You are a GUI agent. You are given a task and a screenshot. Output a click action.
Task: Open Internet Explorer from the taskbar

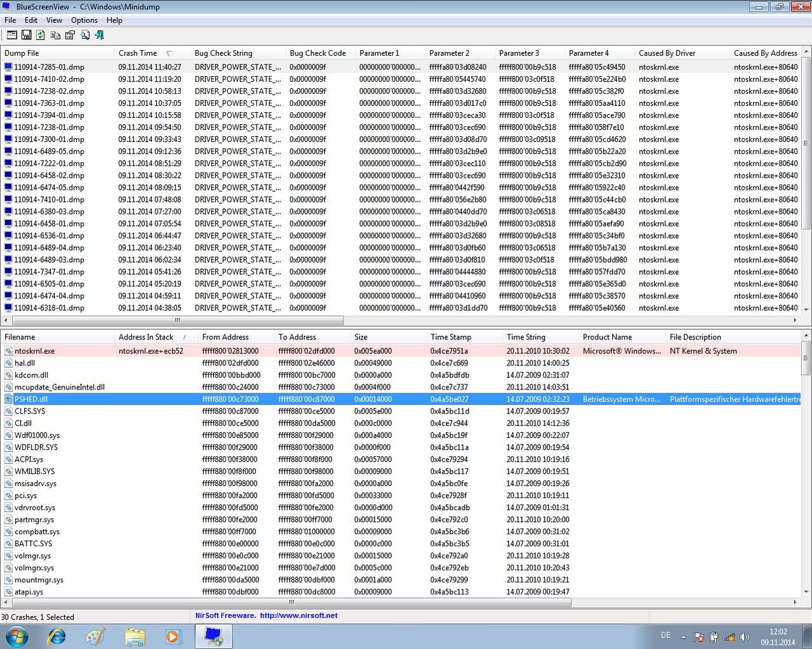[57, 636]
